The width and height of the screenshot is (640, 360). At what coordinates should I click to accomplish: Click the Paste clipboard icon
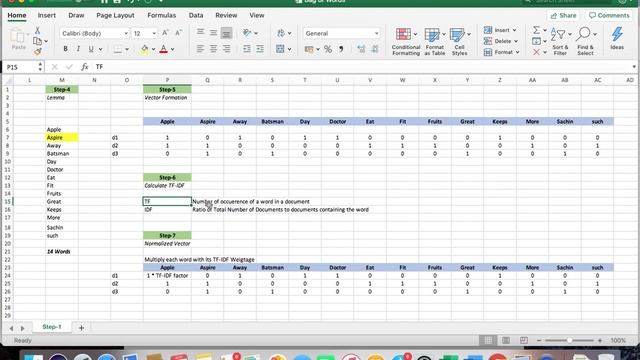point(18,37)
